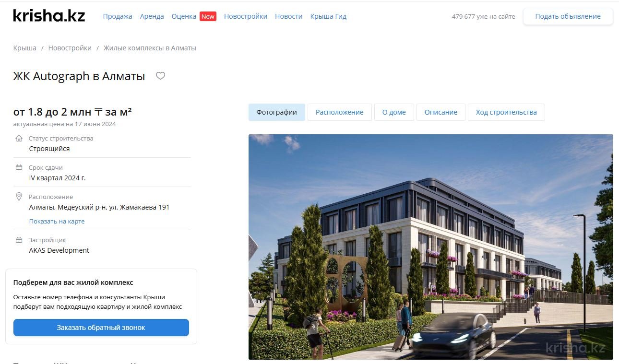Open Крыша Гид
Image resolution: width=619 pixels, height=364 pixels.
[x=328, y=16]
